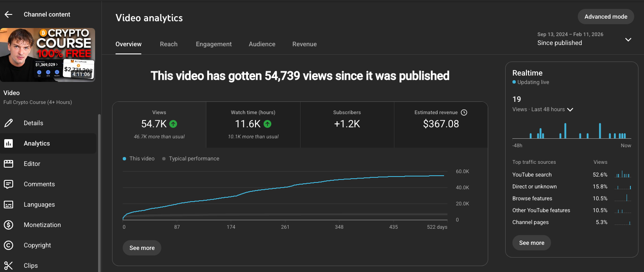Click the Watch time metric card
This screenshot has width=644, height=272.
pos(253,124)
